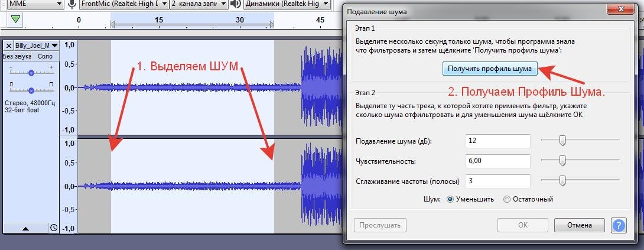This screenshot has width=644, height=250.
Task: Open the Billy_Joel track name menu
Action: [37, 46]
